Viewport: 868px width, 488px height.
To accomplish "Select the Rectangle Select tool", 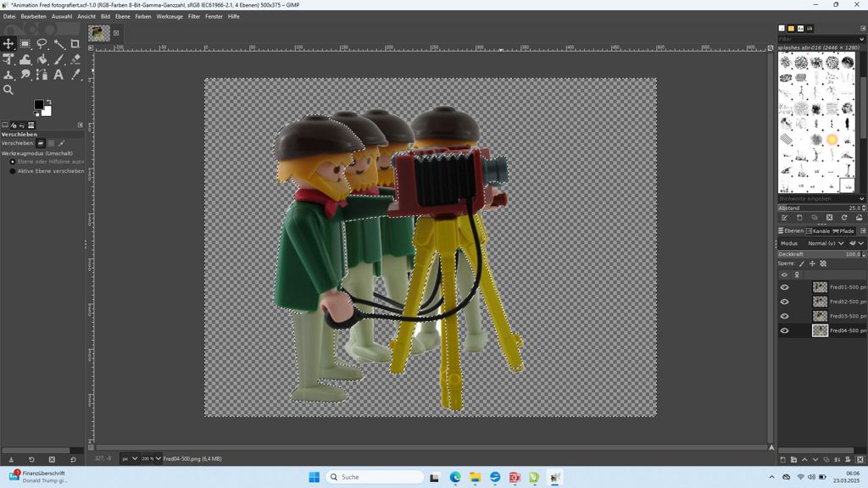I will point(25,44).
